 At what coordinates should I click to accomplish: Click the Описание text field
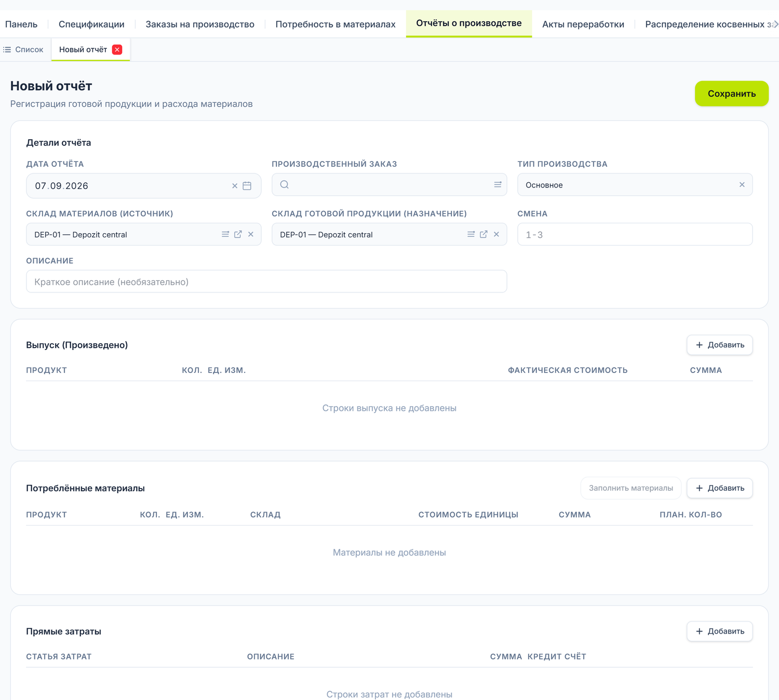(266, 281)
